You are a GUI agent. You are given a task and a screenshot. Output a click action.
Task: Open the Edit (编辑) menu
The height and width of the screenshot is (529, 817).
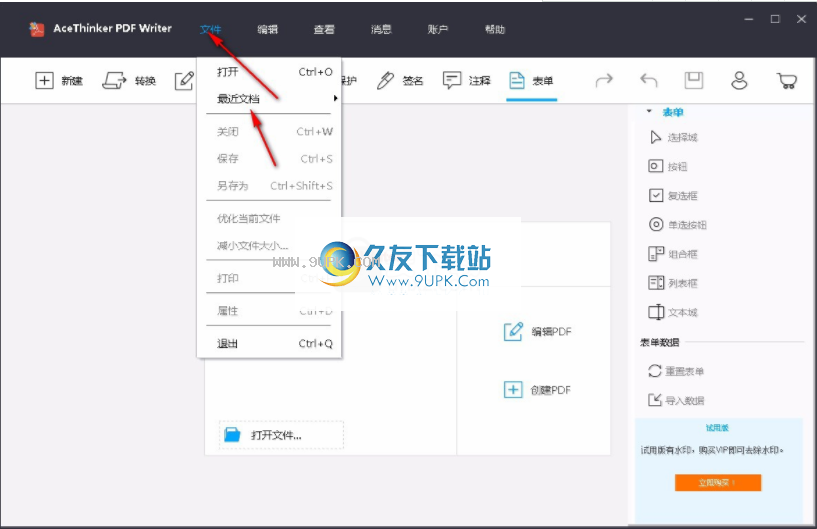tap(267, 30)
